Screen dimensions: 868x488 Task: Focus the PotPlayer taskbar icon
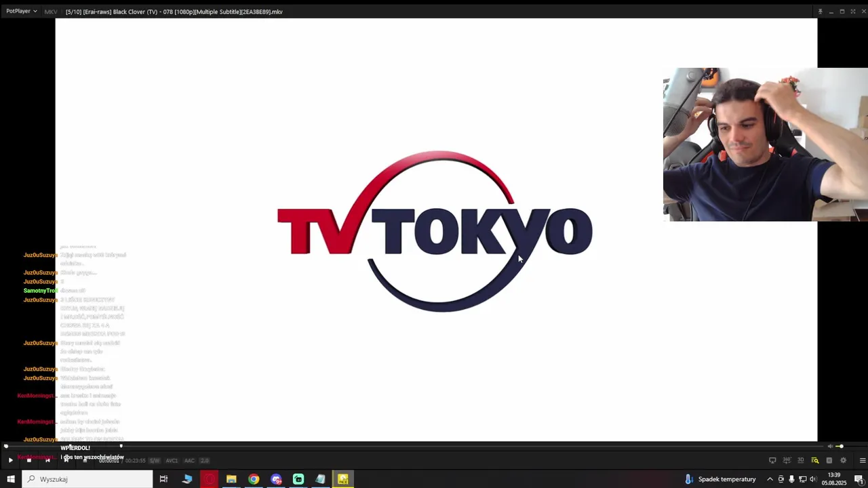tap(343, 479)
